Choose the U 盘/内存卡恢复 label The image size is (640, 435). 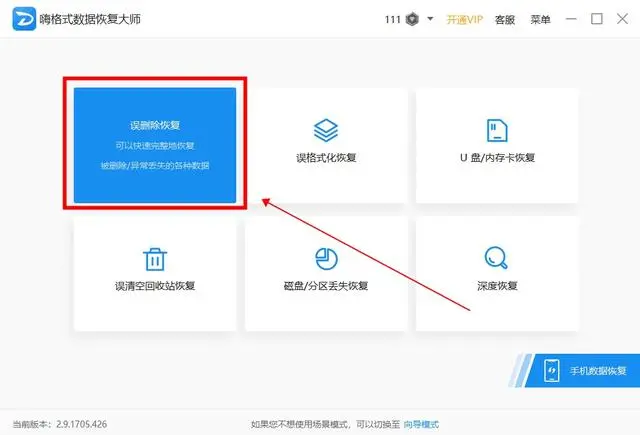497,158
